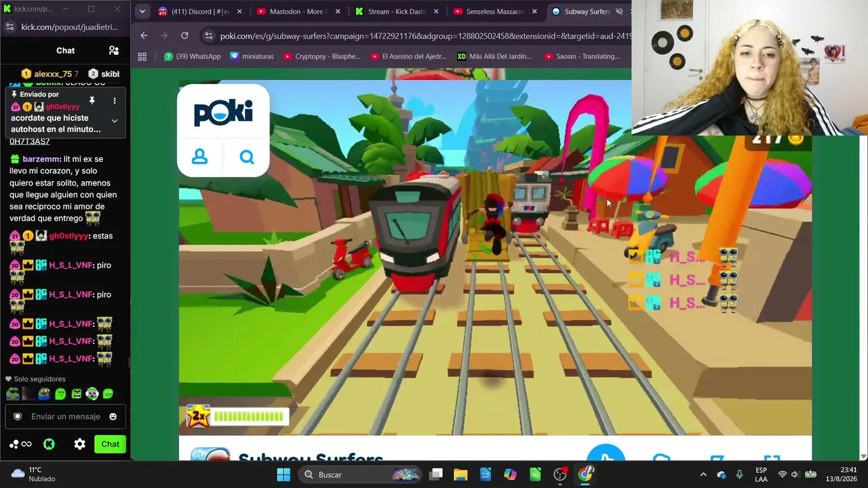Click the poki.com address bar URL
This screenshot has height=488, width=868.
[x=426, y=36]
